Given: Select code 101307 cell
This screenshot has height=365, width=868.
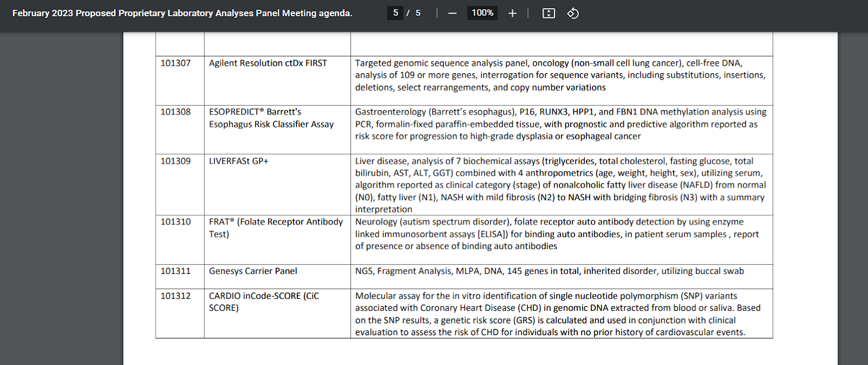Looking at the screenshot, I should click(x=180, y=81).
